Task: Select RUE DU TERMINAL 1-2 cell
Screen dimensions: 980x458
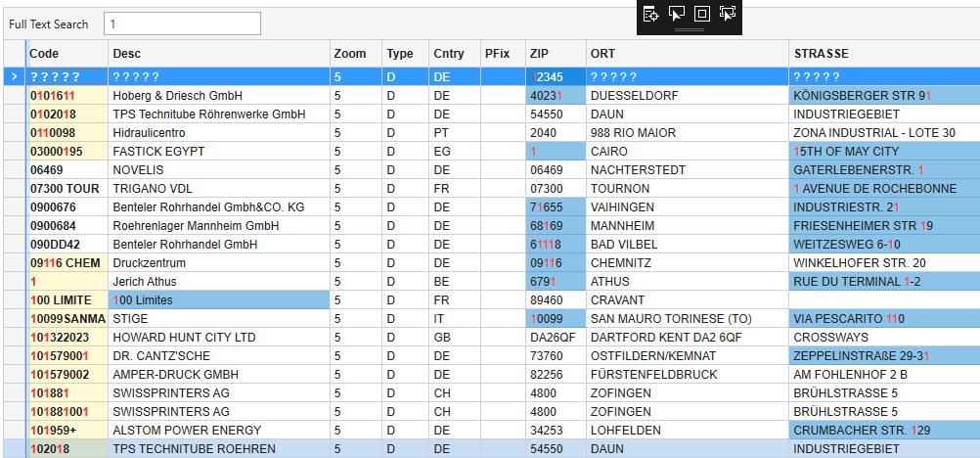Action: pyautogui.click(x=884, y=282)
